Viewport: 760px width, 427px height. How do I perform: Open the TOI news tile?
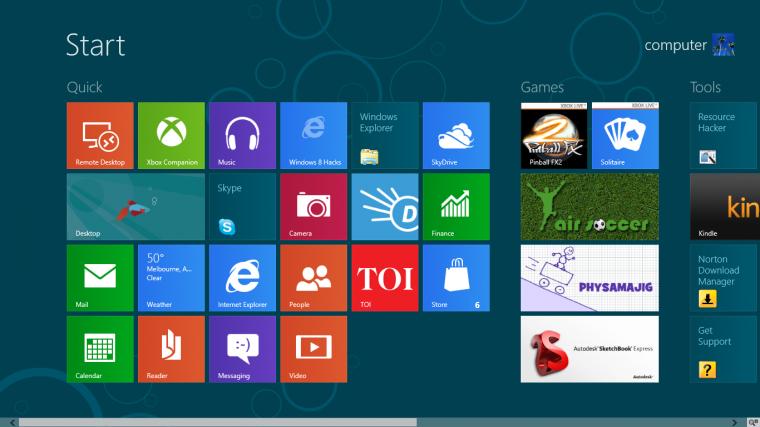pyautogui.click(x=385, y=278)
